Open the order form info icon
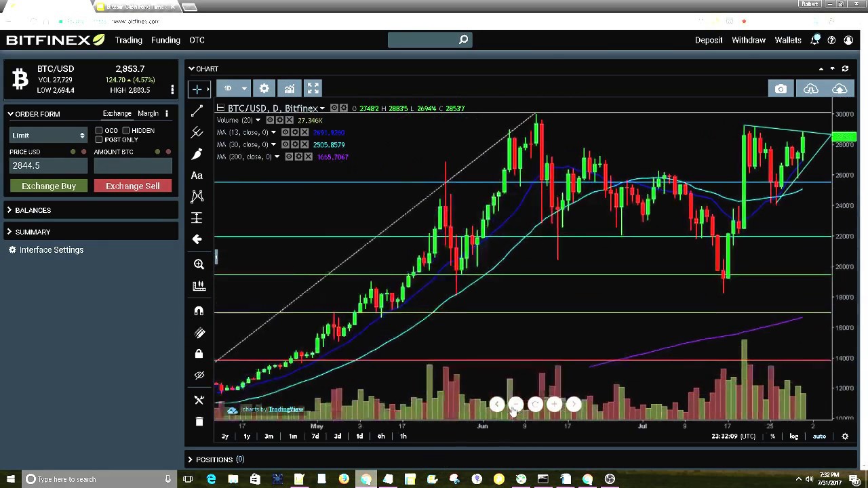The image size is (868, 488). 166,114
